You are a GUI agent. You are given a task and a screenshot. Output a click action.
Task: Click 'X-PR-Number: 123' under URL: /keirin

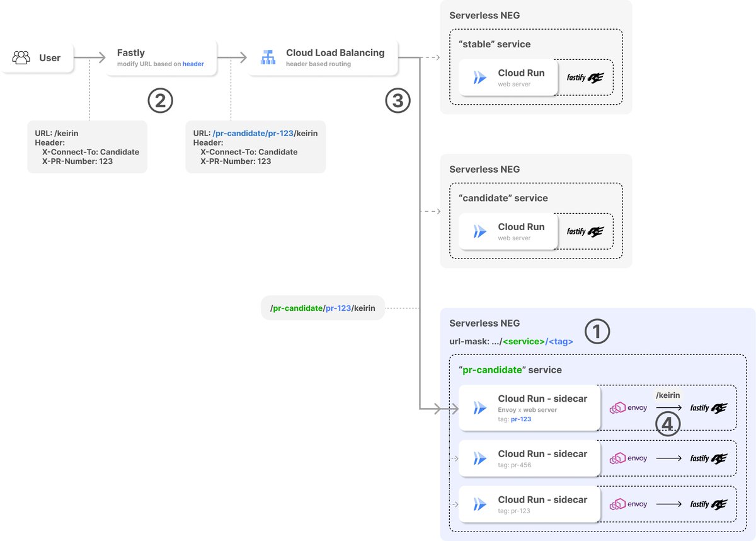[x=77, y=161]
